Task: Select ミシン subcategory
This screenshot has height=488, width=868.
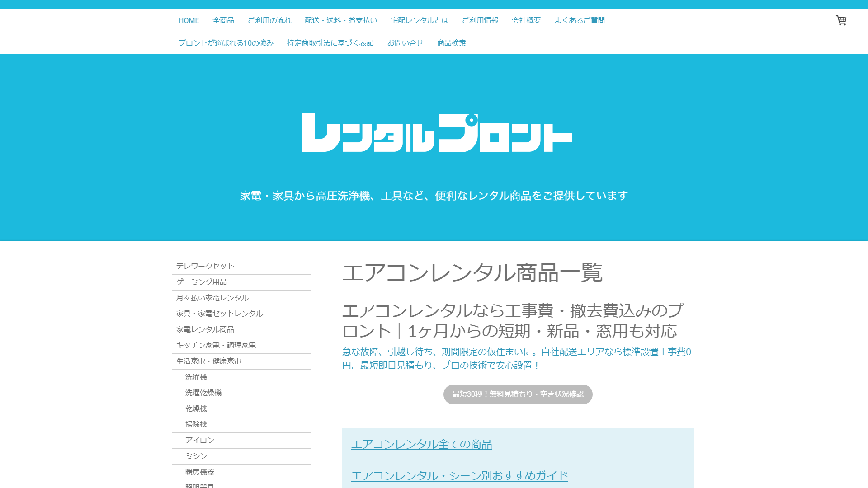Action: 241,456
